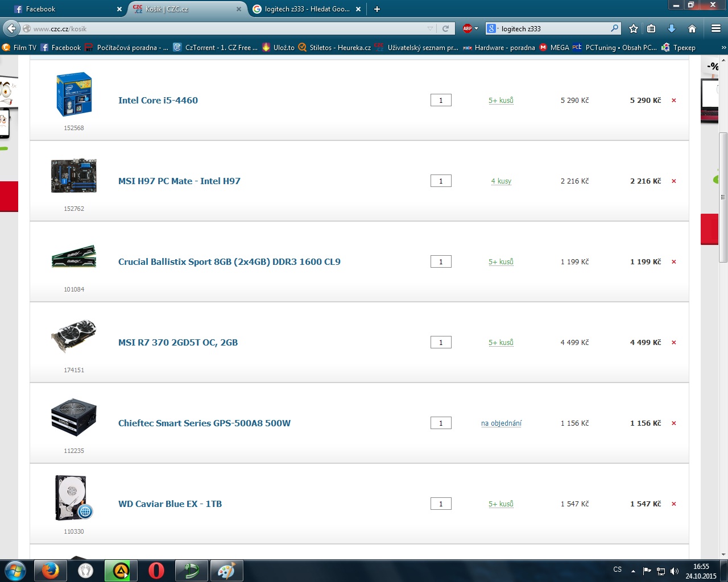
Task: Open the network tray icon
Action: (661, 571)
